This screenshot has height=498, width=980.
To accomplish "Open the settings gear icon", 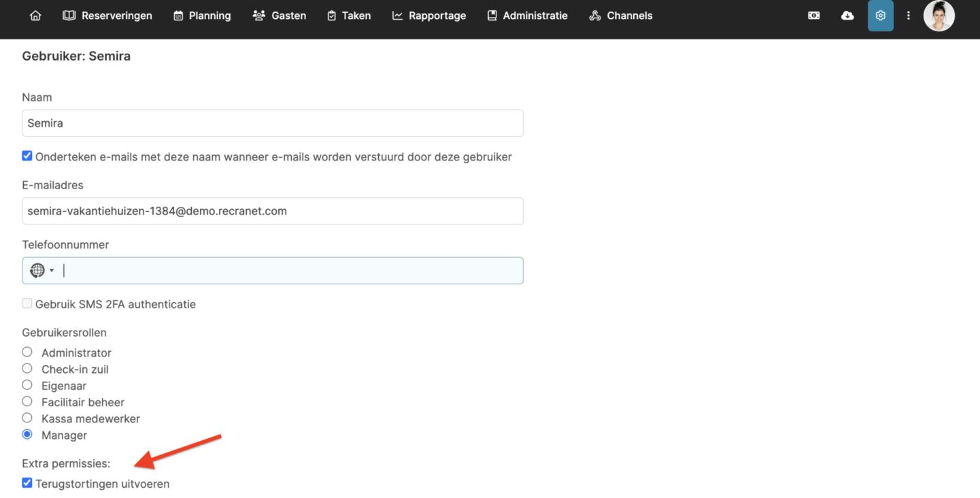I will (880, 16).
